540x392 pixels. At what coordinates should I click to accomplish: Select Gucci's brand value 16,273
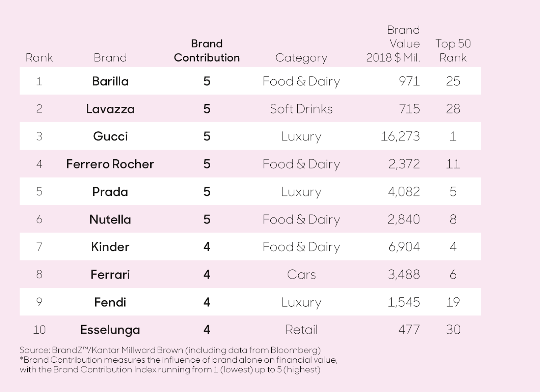[400, 136]
